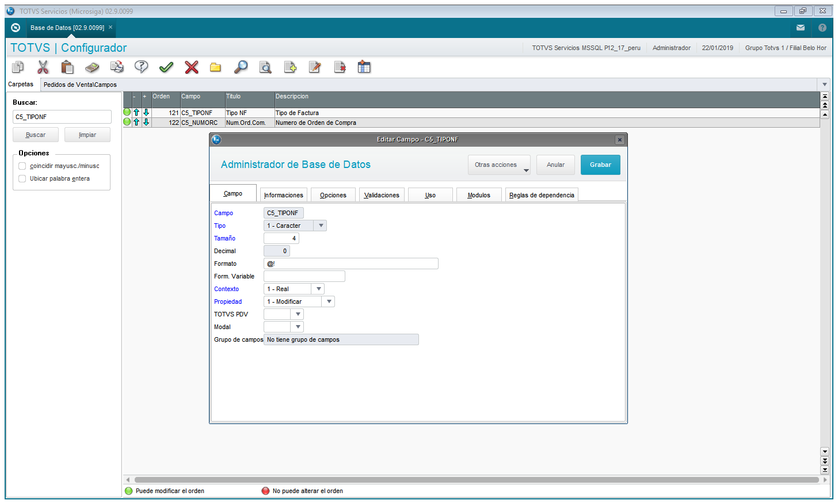Select 'Tipo de Factura' cell

tap(547, 113)
